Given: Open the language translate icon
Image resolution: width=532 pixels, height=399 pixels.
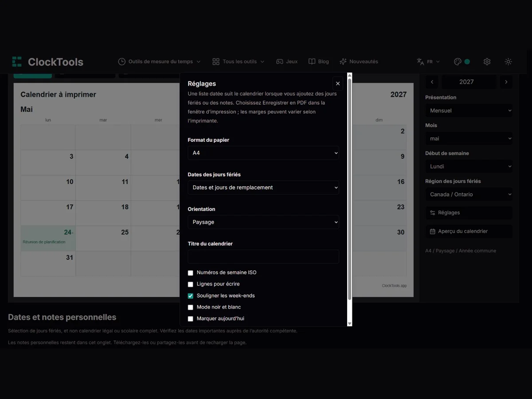Looking at the screenshot, I should tap(420, 62).
